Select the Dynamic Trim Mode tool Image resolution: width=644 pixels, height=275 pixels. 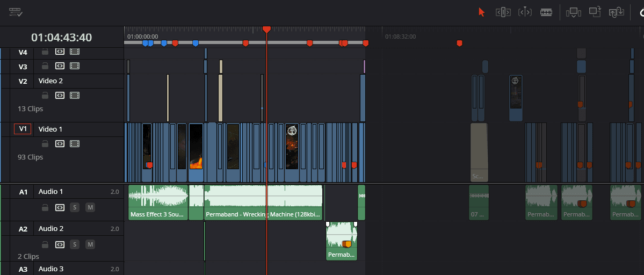pos(525,12)
